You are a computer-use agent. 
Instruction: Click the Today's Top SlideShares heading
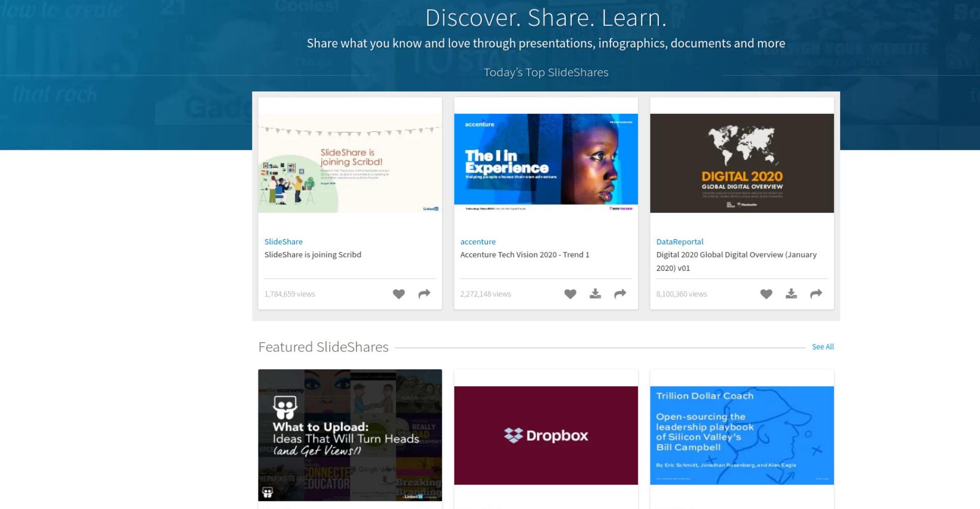[x=546, y=72]
